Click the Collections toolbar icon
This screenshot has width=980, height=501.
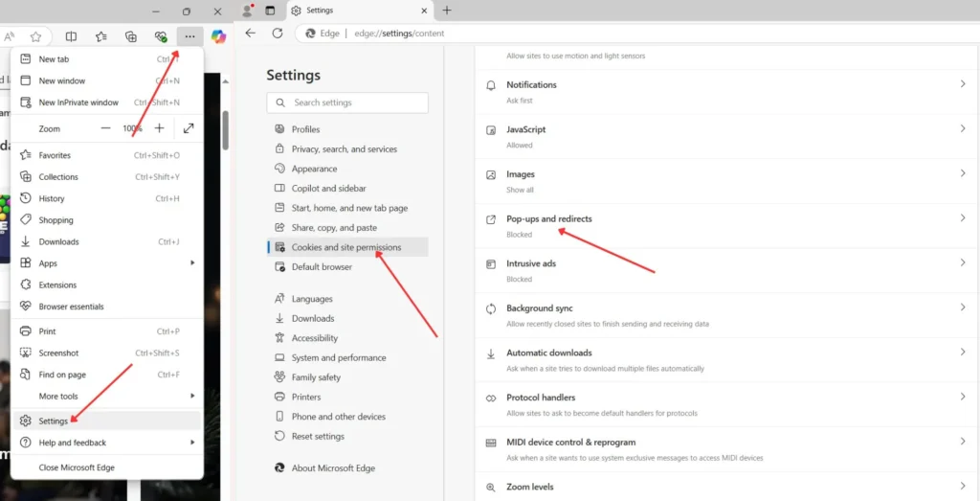pos(131,37)
